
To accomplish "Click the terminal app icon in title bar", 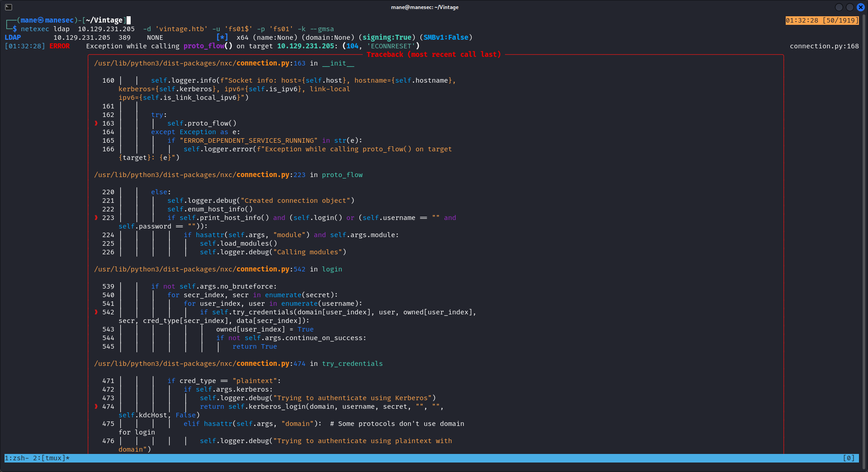I will click(x=9, y=7).
